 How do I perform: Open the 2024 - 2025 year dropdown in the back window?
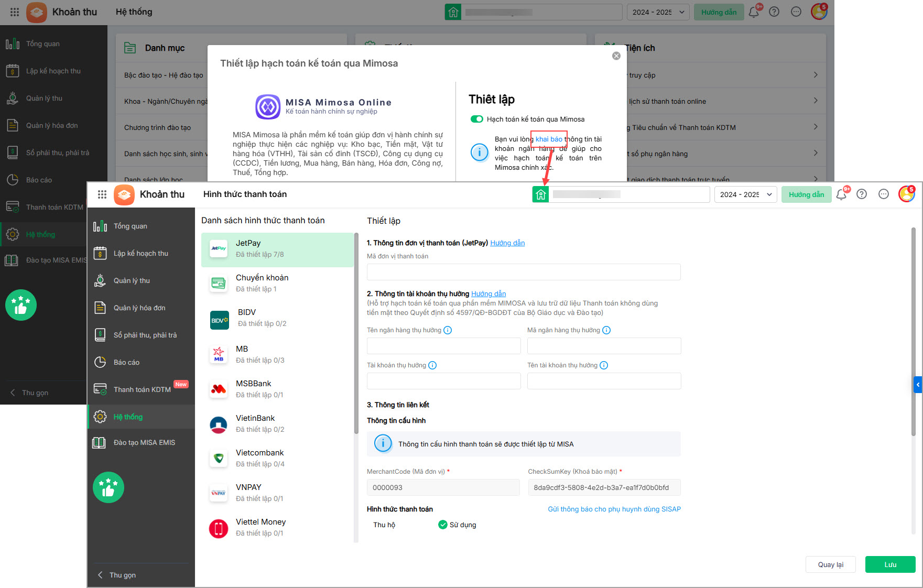point(658,12)
